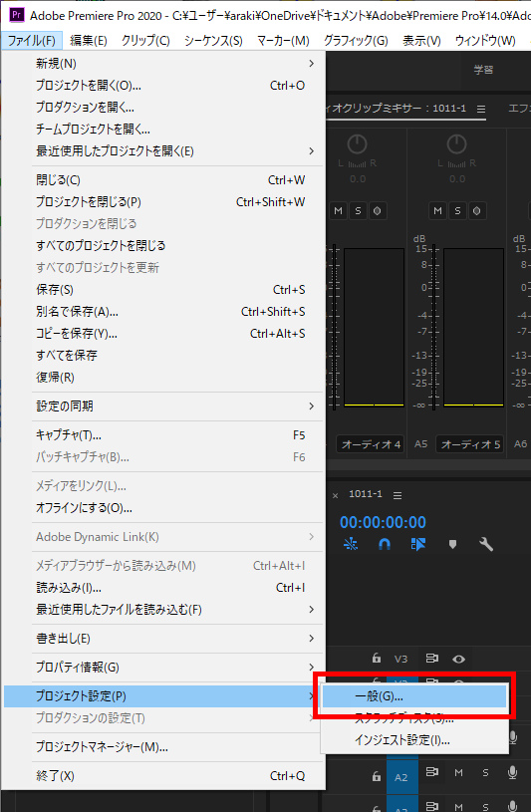
Task: Click the blue 00:00:00:00 timeline timecode
Action: pyautogui.click(x=383, y=522)
